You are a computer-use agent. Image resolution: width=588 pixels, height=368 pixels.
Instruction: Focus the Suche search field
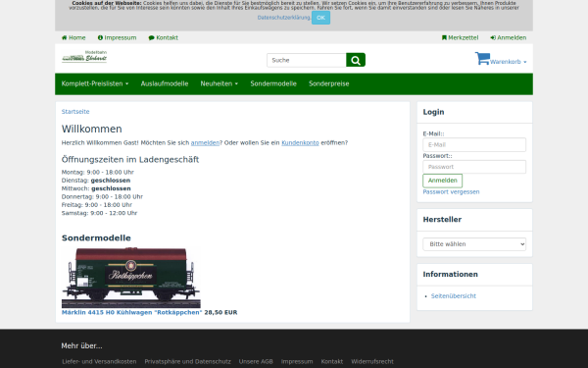[307, 60]
